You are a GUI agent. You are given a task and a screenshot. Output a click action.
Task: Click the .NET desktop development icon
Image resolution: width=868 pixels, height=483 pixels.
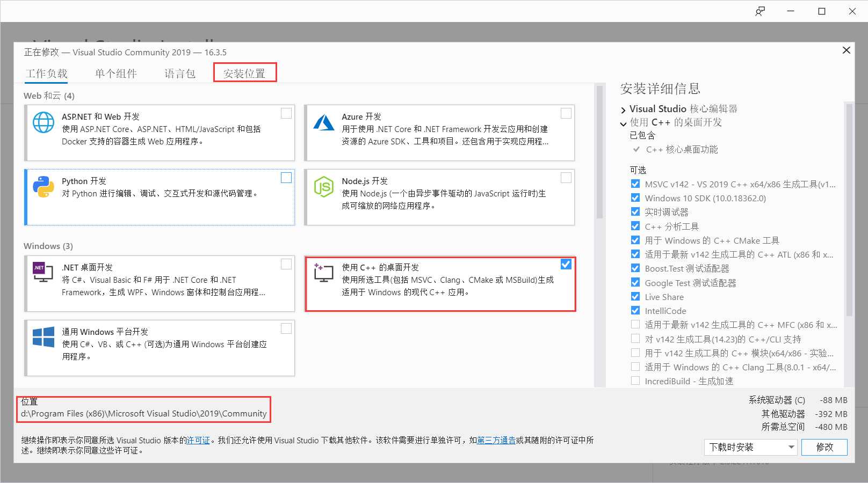click(44, 272)
